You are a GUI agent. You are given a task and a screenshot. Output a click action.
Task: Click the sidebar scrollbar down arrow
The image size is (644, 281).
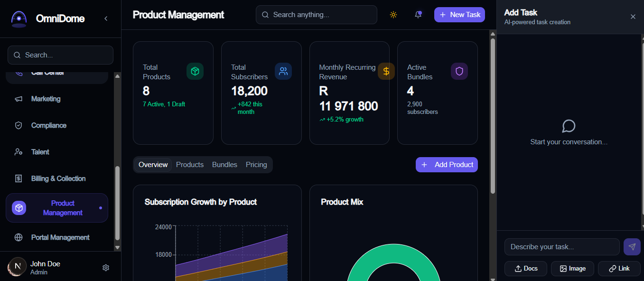click(118, 247)
